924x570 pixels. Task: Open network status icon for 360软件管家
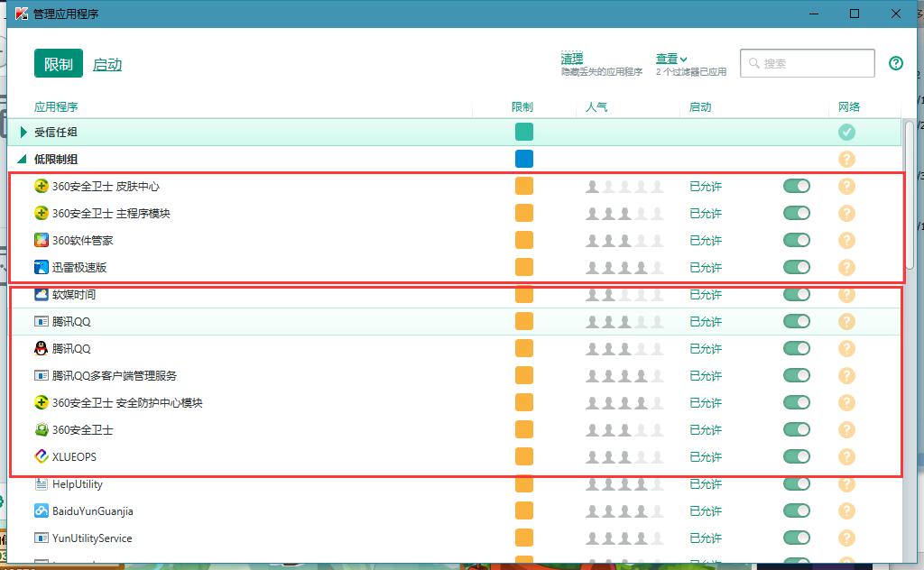[846, 240]
